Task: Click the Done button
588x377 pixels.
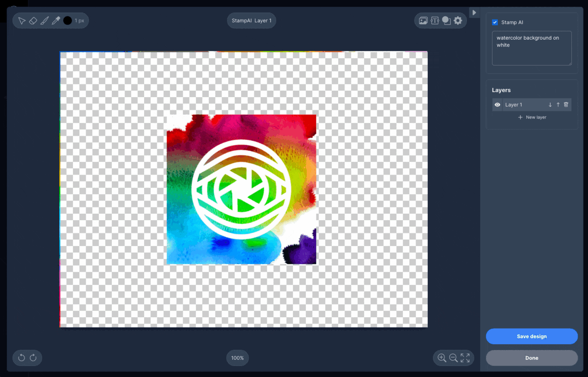Action: 532,358
